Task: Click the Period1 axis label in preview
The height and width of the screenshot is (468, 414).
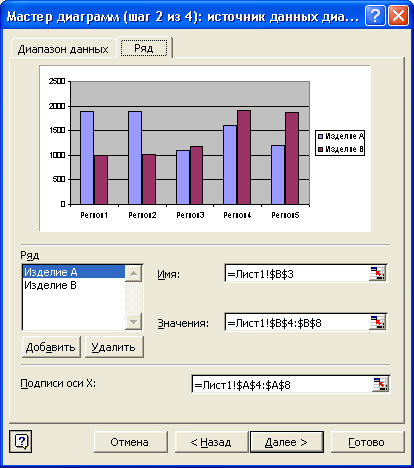Action: (x=94, y=215)
